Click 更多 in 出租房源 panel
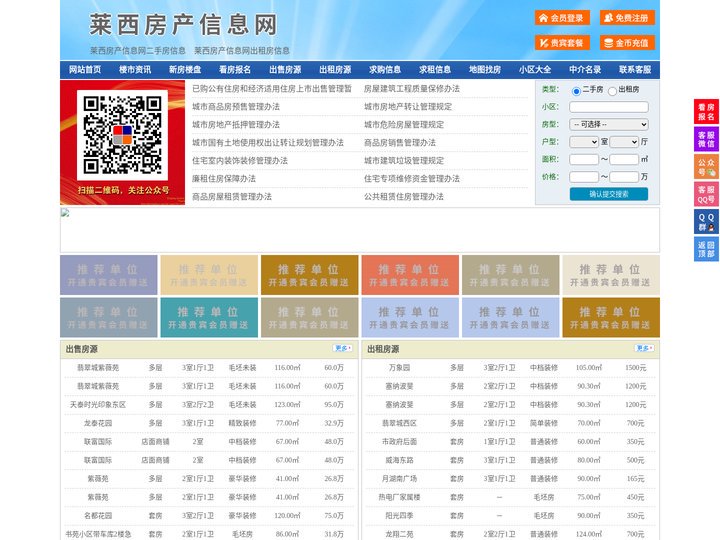Viewport: 720px width, 540px height. pos(644,349)
